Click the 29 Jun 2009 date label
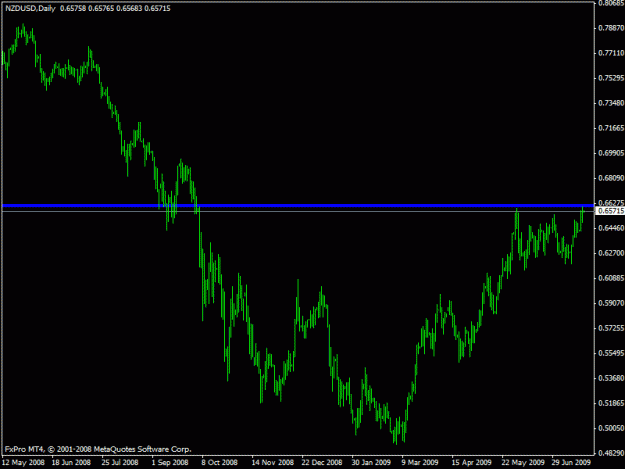The width and height of the screenshot is (625, 469). click(571, 463)
